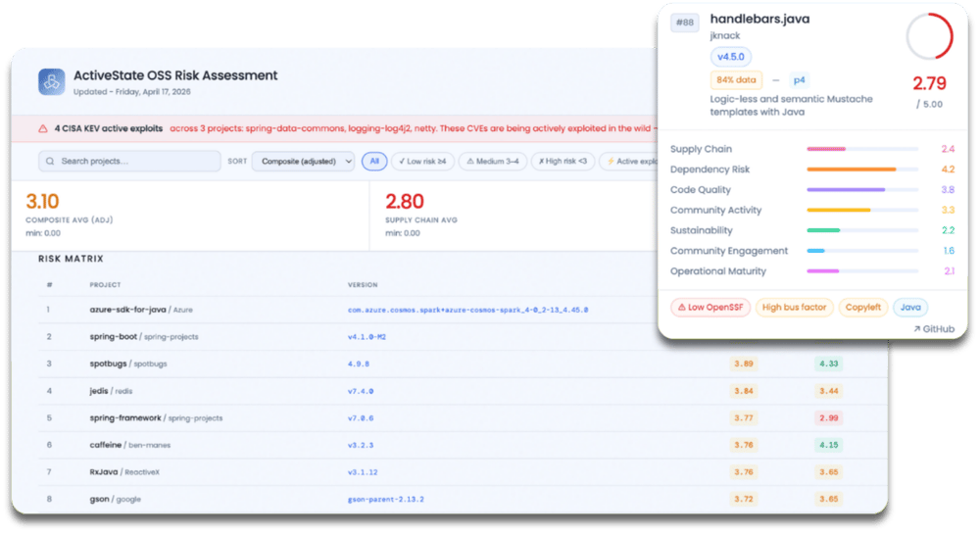Screen dimensions: 980x534
Task: Click the Dependency Risk score bar
Action: (861, 170)
